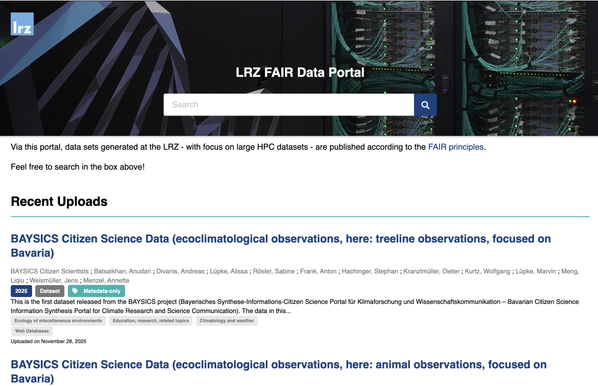Click the LRZ logo icon
The width and height of the screenshot is (598, 386).
(x=22, y=24)
